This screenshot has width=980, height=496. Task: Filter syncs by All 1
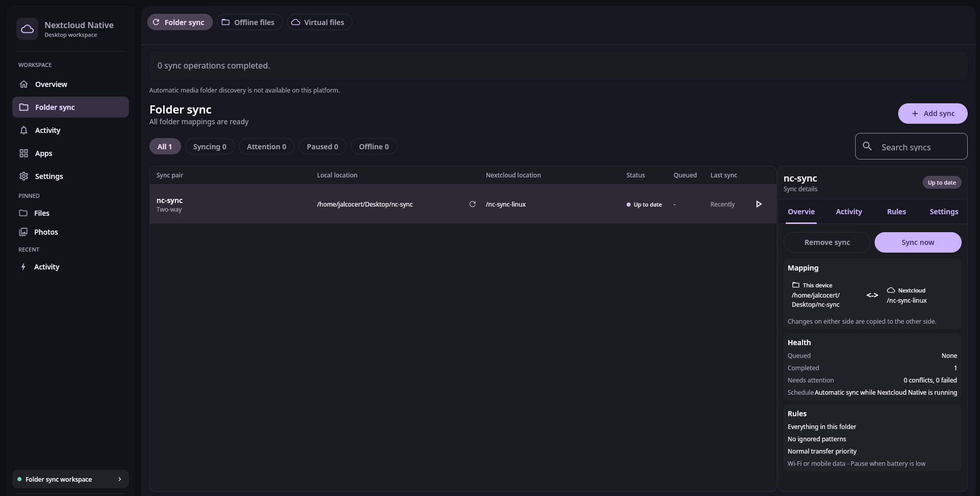click(165, 147)
